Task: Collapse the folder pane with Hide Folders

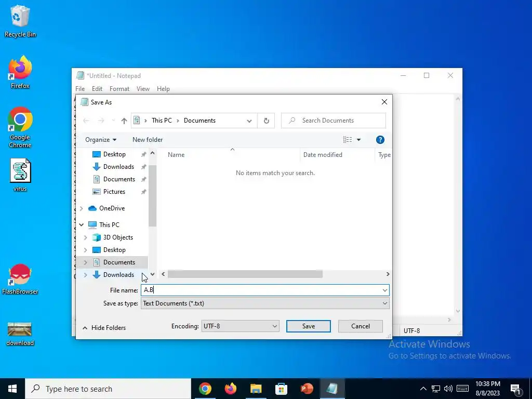Action: click(104, 328)
